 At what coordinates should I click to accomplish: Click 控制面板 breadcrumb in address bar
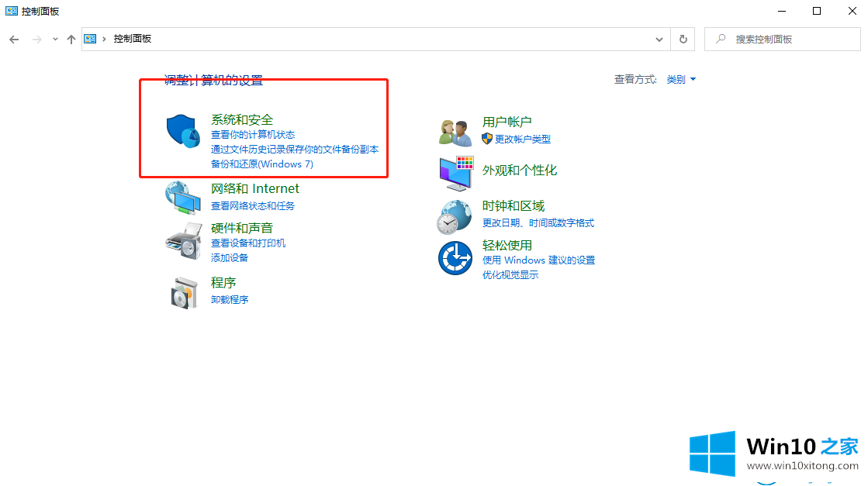(133, 39)
